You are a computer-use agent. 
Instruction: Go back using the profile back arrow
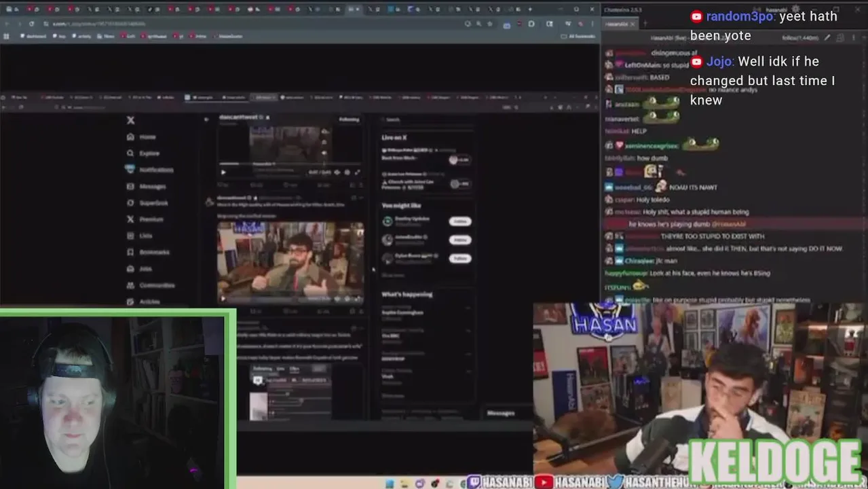(x=206, y=119)
